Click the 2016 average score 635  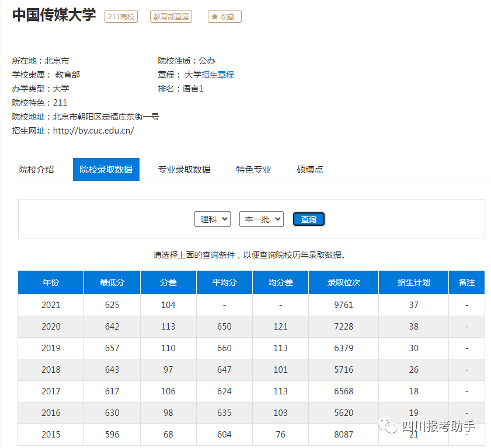click(225, 413)
